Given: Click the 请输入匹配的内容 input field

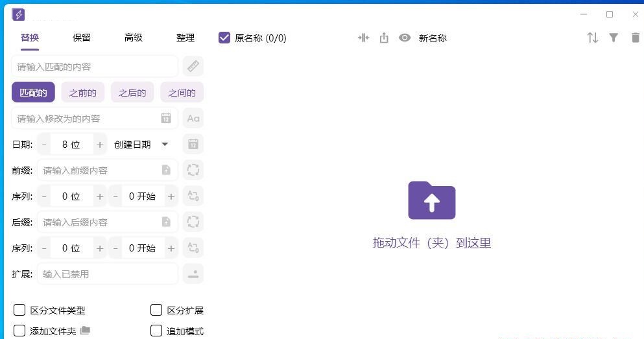Looking at the screenshot, I should pyautogui.click(x=94, y=66).
